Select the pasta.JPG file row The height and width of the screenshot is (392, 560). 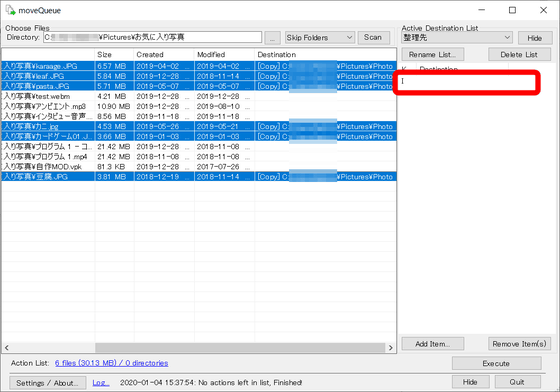click(x=199, y=86)
